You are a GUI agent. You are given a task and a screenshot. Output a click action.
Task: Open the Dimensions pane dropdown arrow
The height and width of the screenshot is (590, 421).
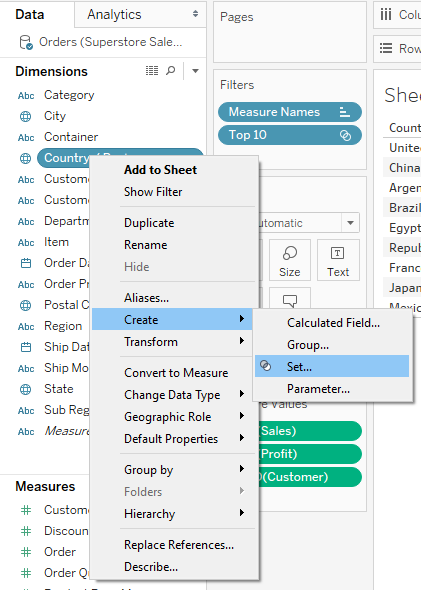[x=195, y=71]
